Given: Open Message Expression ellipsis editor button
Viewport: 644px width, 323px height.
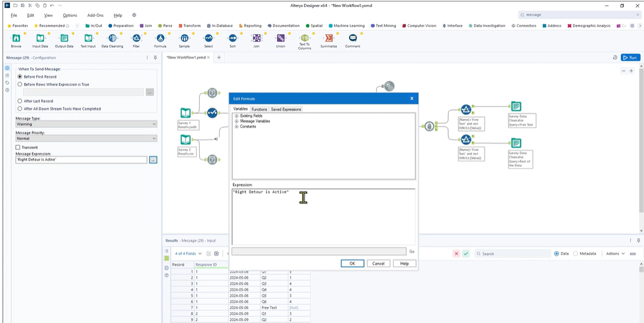Looking at the screenshot, I should pyautogui.click(x=153, y=160).
